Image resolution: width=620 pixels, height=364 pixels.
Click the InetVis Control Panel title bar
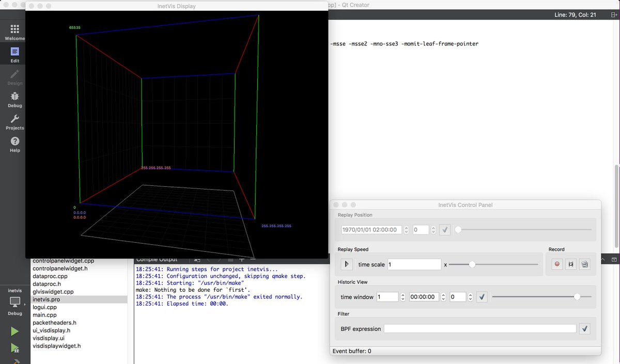466,205
